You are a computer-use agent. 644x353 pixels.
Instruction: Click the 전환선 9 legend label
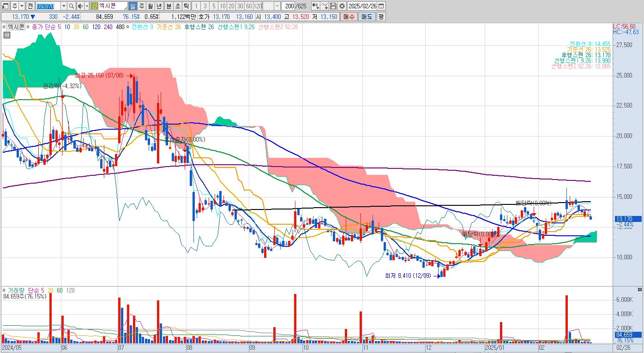click(x=142, y=27)
